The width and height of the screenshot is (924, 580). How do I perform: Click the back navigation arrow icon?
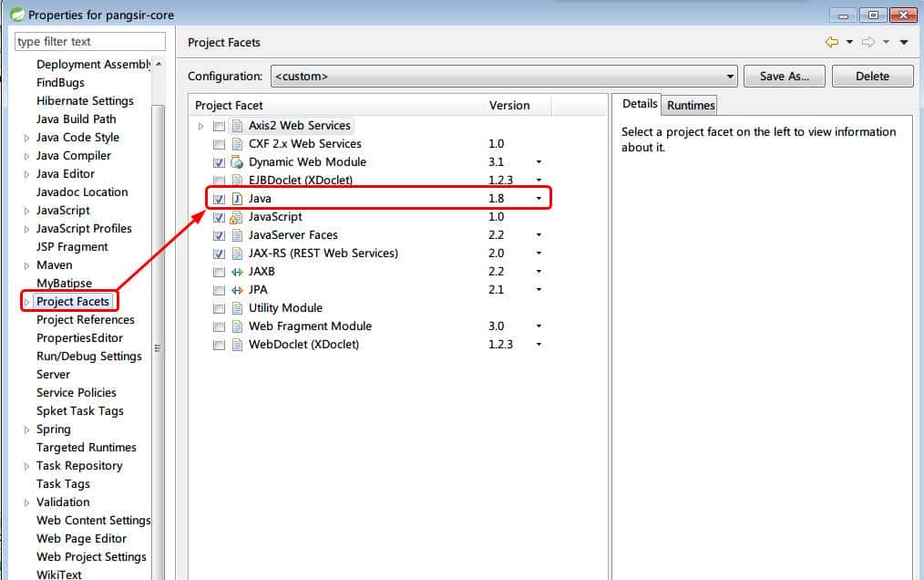pyautogui.click(x=832, y=42)
